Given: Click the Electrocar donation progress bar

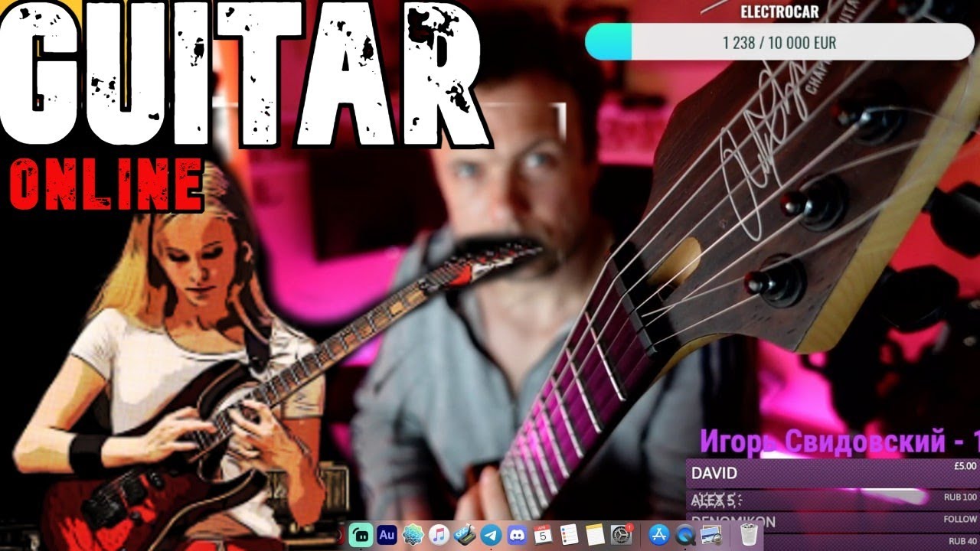Looking at the screenshot, I should (x=779, y=42).
